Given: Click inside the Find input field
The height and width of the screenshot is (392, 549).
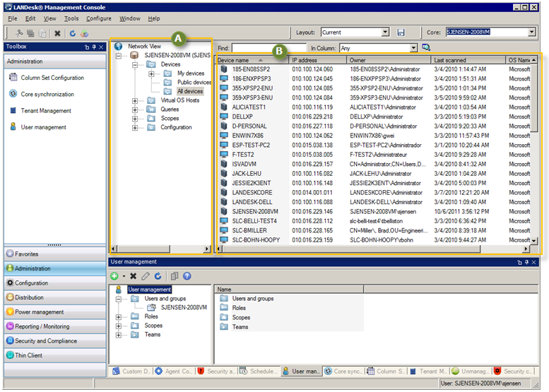Looking at the screenshot, I should point(268,48).
